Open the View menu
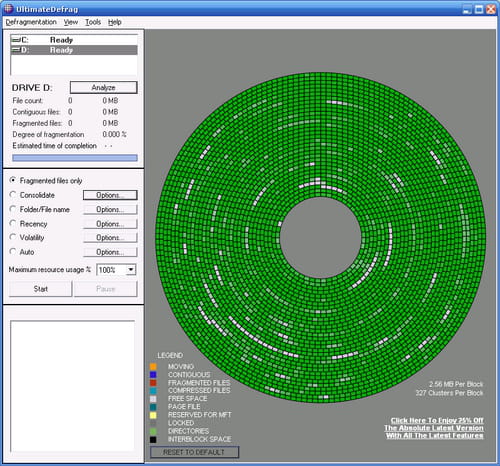Viewport: 500px width, 466px height. 71,22
